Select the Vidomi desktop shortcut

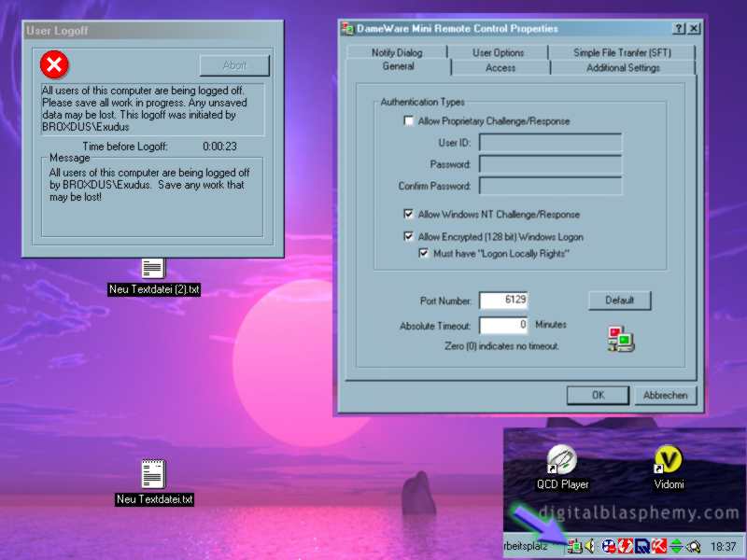[669, 468]
